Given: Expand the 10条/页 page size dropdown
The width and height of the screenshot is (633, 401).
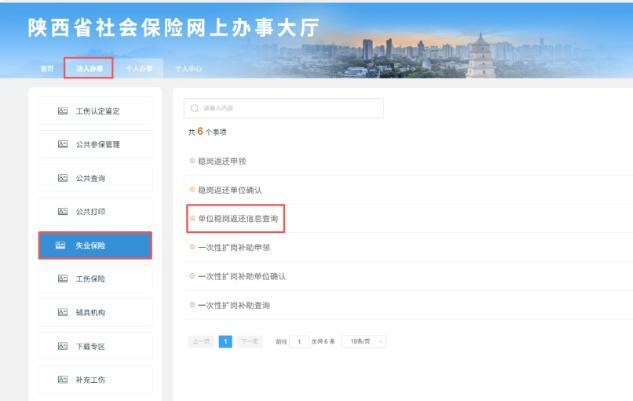Looking at the screenshot, I should coord(363,342).
